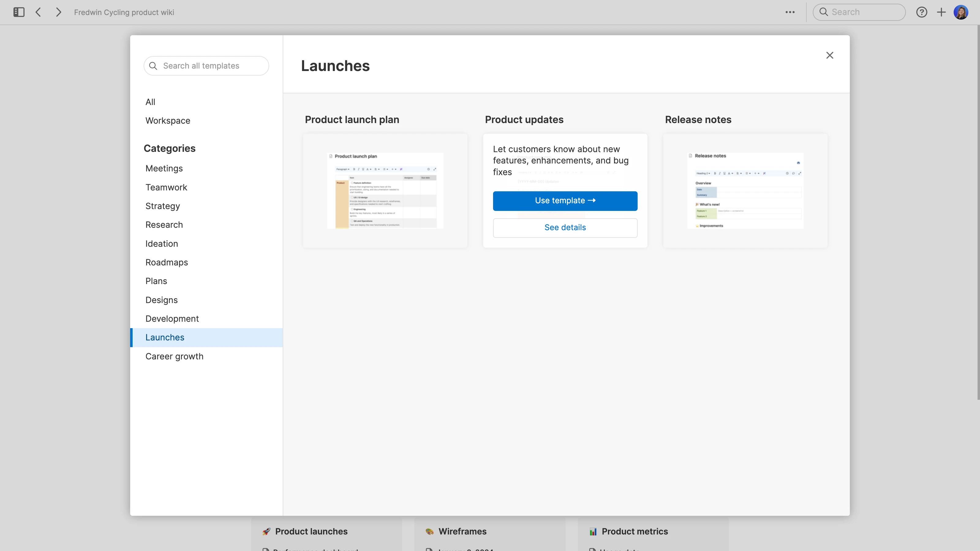Go back with the left arrow
The width and height of the screenshot is (980, 551).
click(x=38, y=12)
